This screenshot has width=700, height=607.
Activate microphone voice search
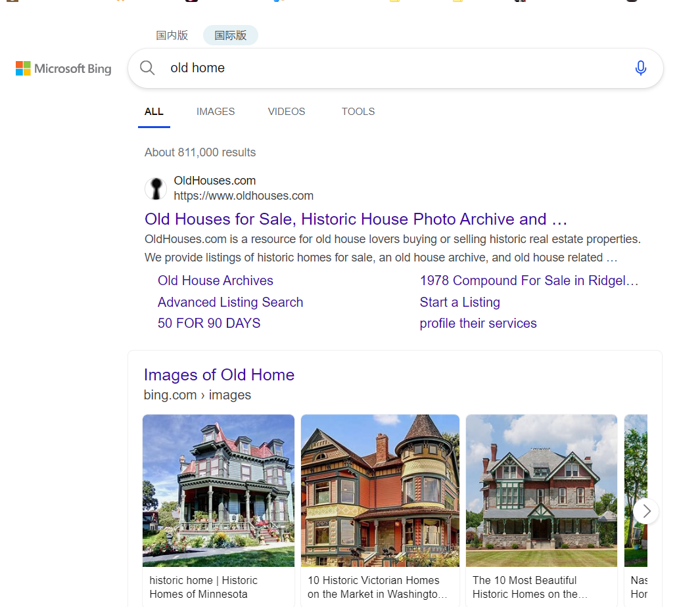click(x=640, y=68)
